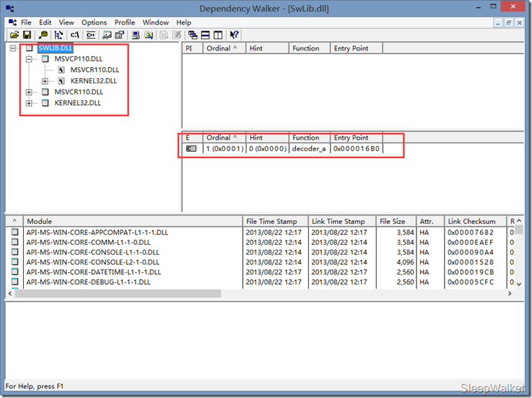The height and width of the screenshot is (398, 532).
Task: Sort imports by PI column header
Action: [192, 48]
